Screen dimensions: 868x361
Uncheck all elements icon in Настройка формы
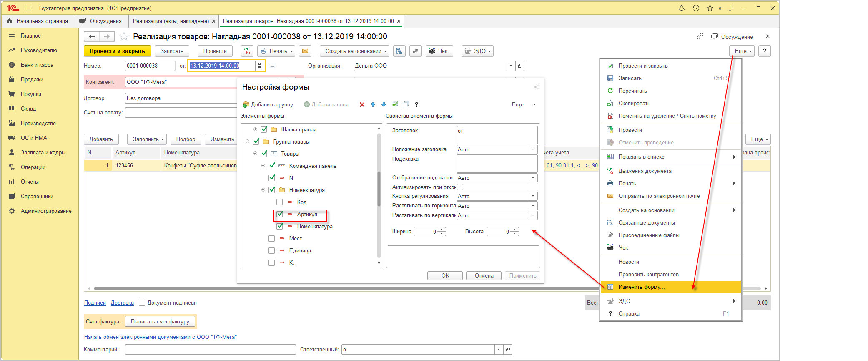(406, 104)
